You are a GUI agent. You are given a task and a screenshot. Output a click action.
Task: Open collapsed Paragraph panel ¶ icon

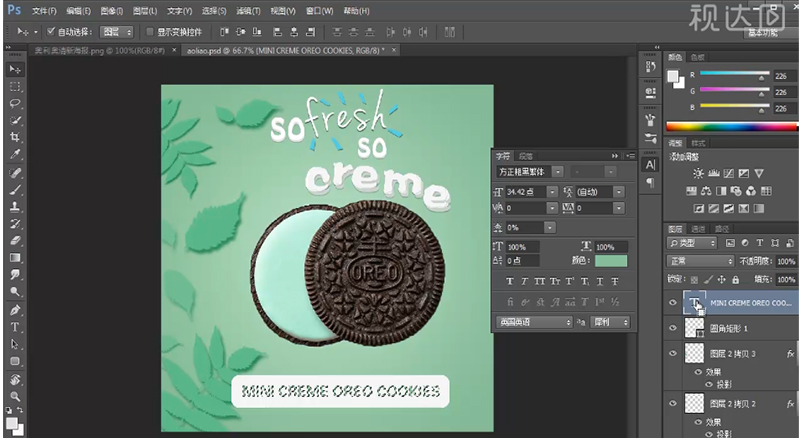[x=650, y=182]
